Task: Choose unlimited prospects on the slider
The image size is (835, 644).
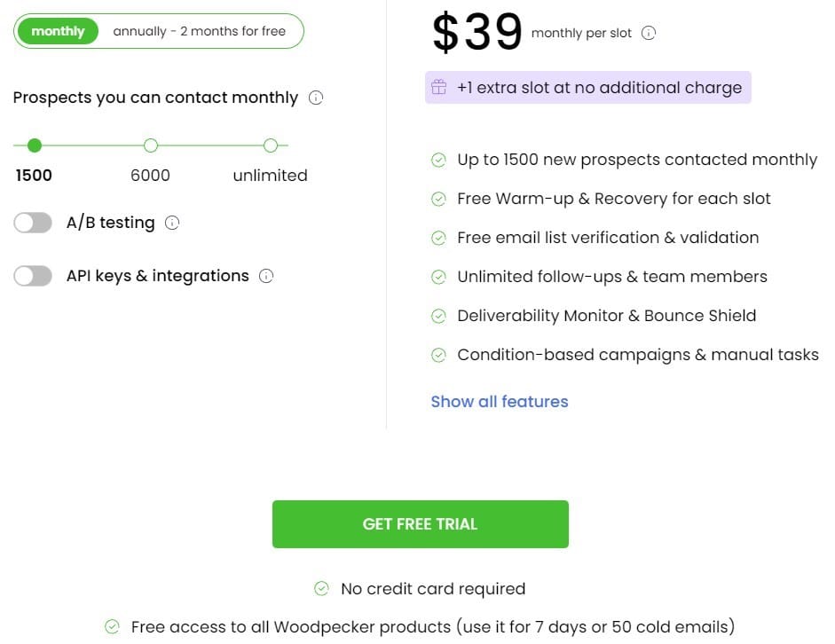Action: coord(271,145)
